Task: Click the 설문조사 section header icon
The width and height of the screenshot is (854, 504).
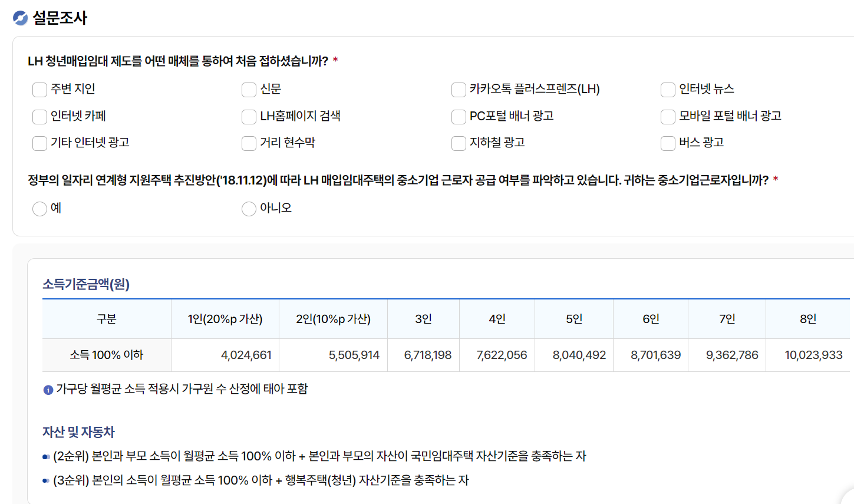Action: click(x=21, y=18)
